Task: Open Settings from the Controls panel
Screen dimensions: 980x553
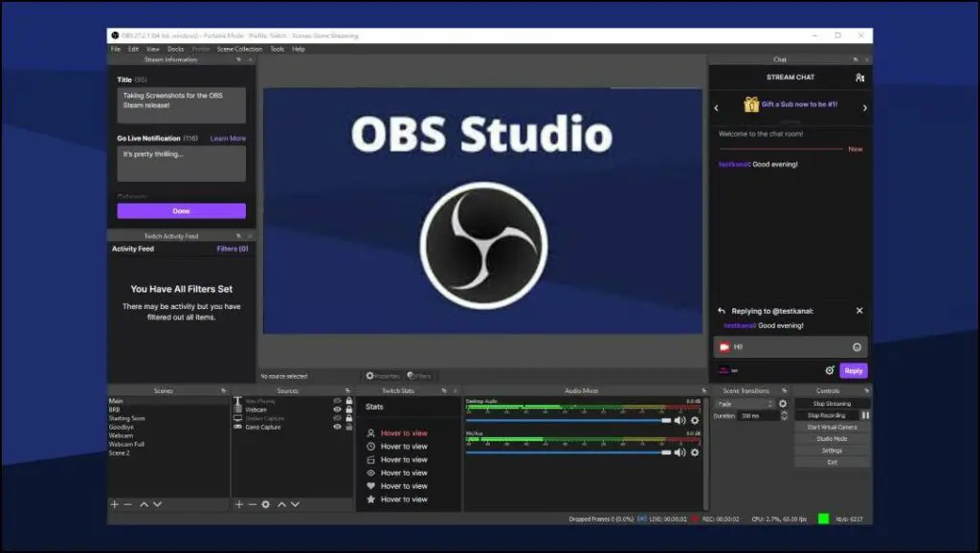Action: pos(832,451)
